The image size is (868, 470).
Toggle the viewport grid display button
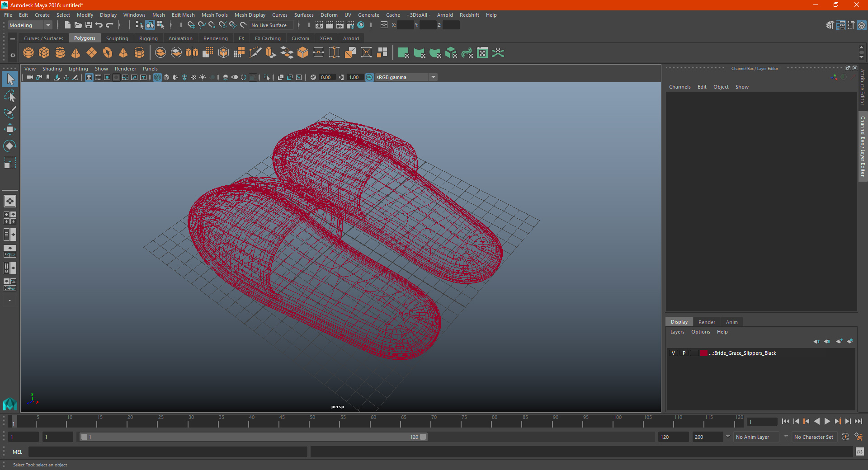point(89,77)
